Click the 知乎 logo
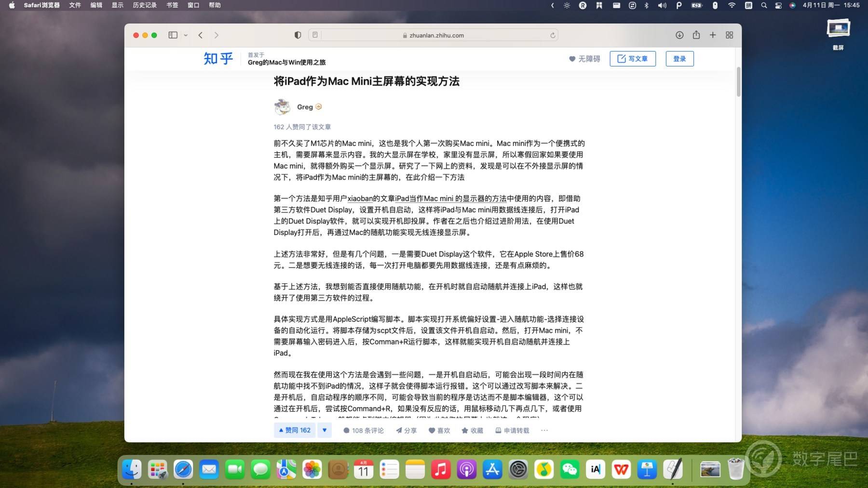 coord(218,58)
